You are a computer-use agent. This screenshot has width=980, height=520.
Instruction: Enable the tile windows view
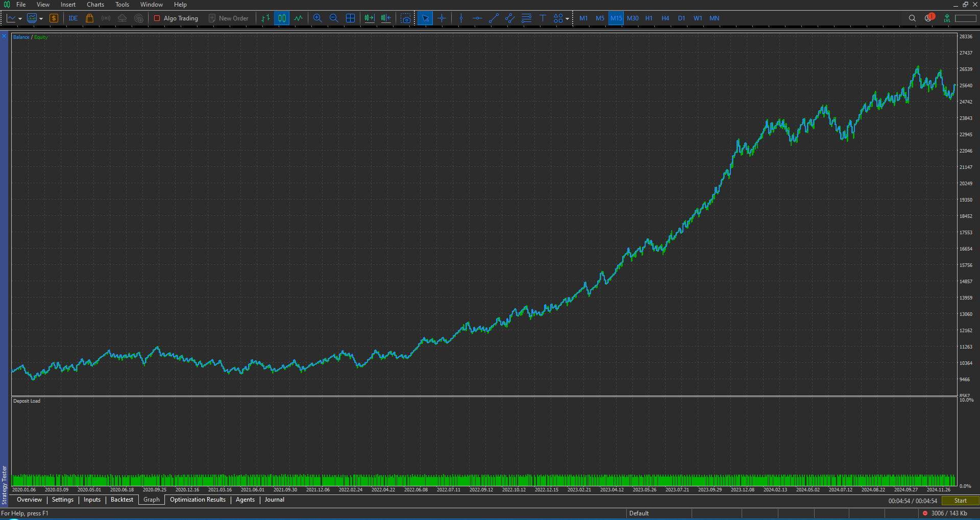351,18
